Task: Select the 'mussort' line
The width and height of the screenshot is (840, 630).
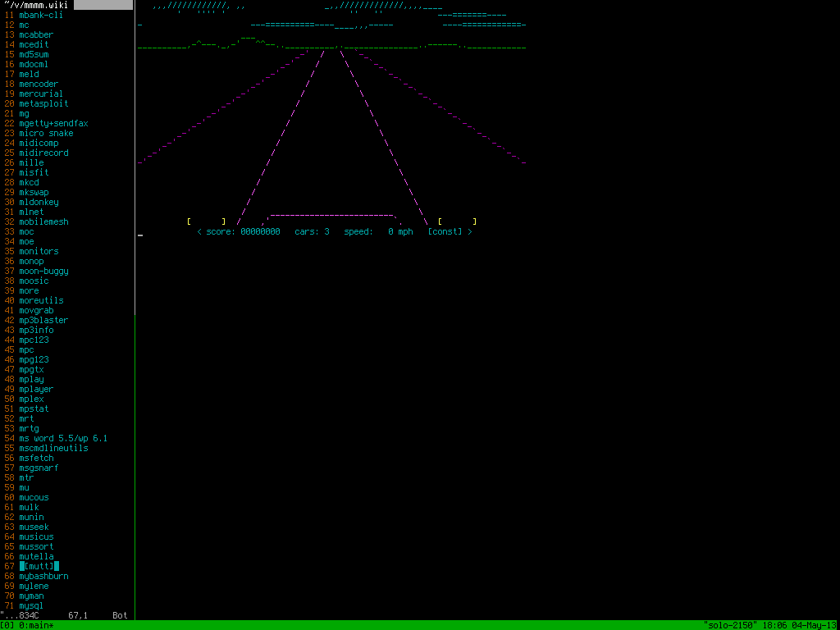Action: [36, 546]
